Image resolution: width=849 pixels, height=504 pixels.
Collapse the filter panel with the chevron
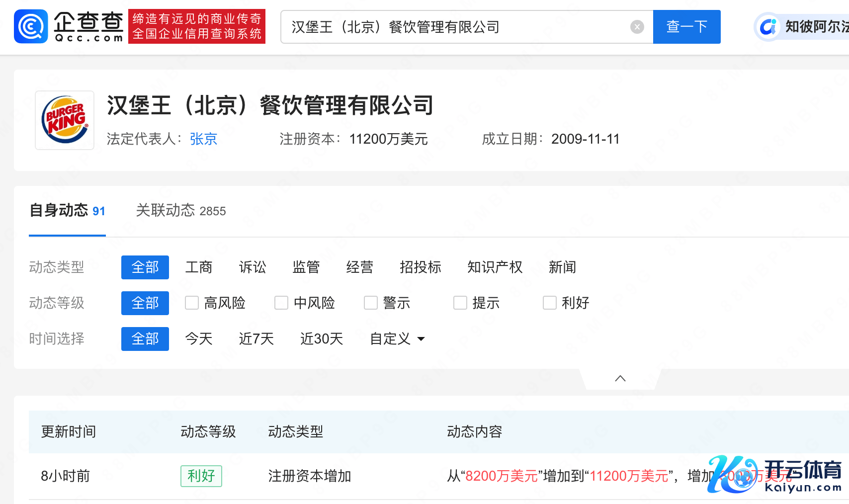coord(620,379)
